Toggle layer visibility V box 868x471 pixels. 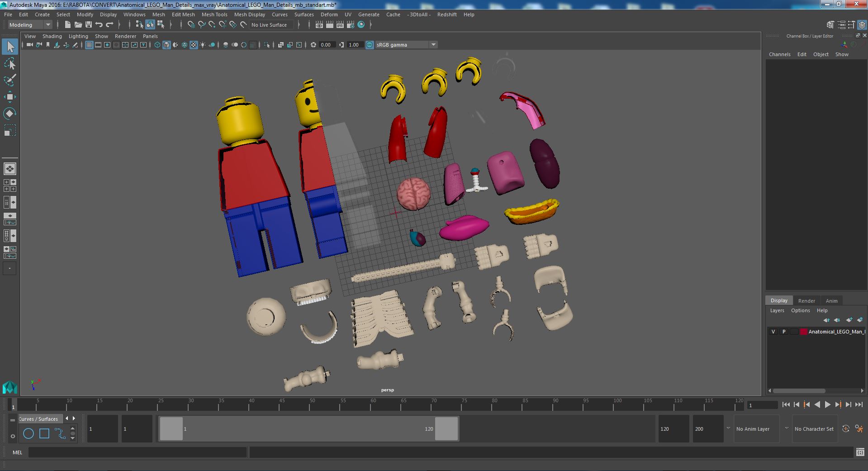773,332
